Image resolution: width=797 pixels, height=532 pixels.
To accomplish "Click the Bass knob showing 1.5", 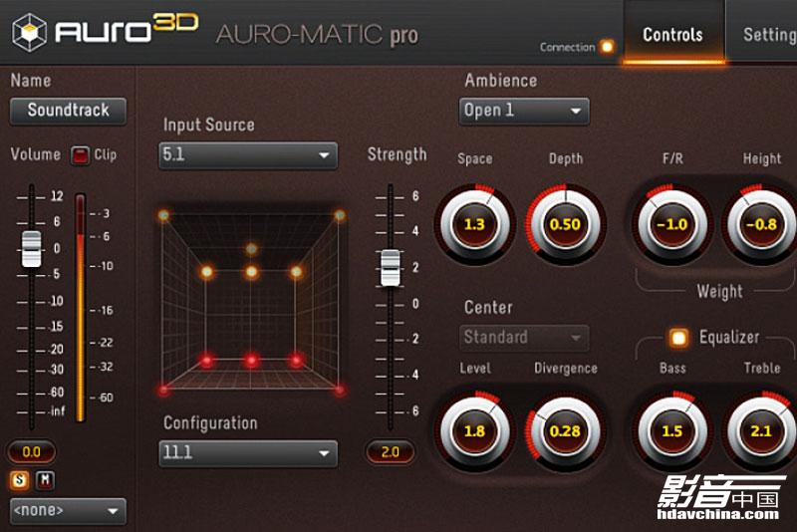I will pyautogui.click(x=672, y=431).
